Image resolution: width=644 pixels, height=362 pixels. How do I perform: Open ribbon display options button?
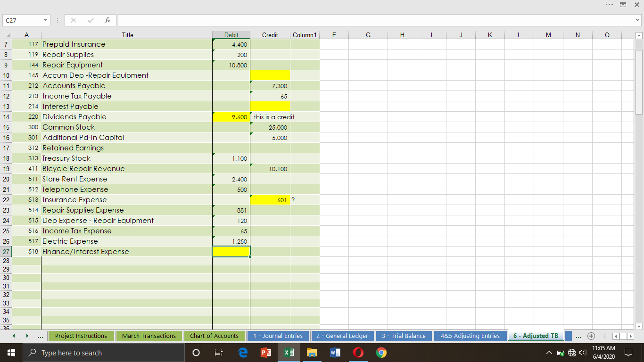click(623, 4)
